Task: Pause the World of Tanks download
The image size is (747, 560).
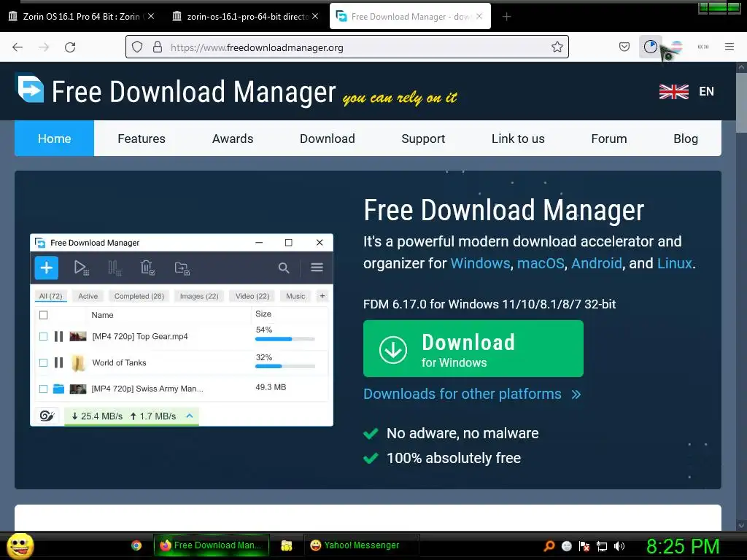Action: click(x=58, y=362)
